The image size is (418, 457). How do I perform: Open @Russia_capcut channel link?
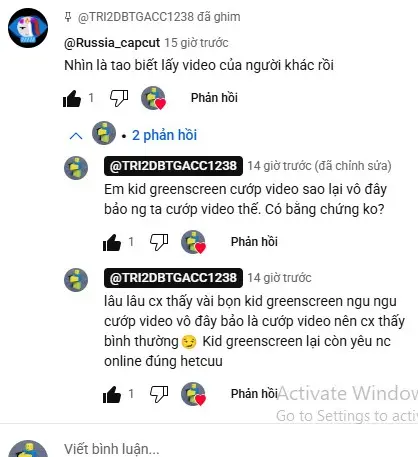(x=112, y=43)
